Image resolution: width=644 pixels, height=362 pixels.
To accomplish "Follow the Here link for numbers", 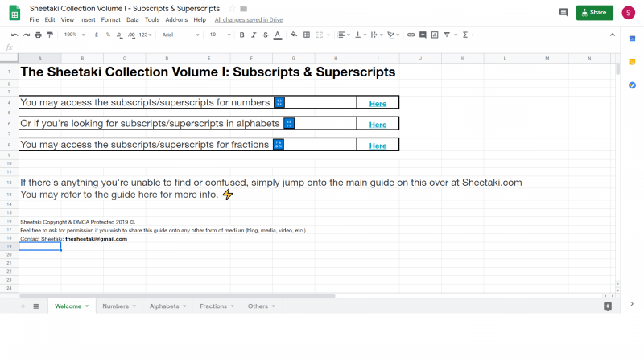I will (378, 104).
